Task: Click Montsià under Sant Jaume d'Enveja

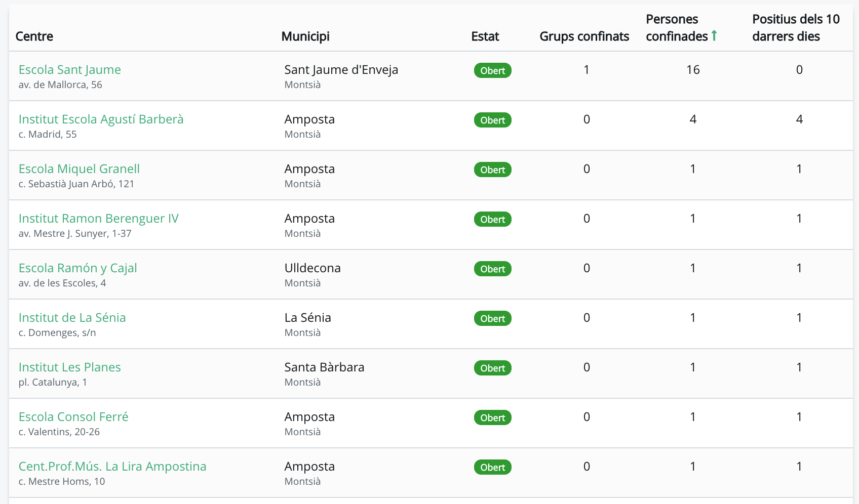Action: [303, 85]
